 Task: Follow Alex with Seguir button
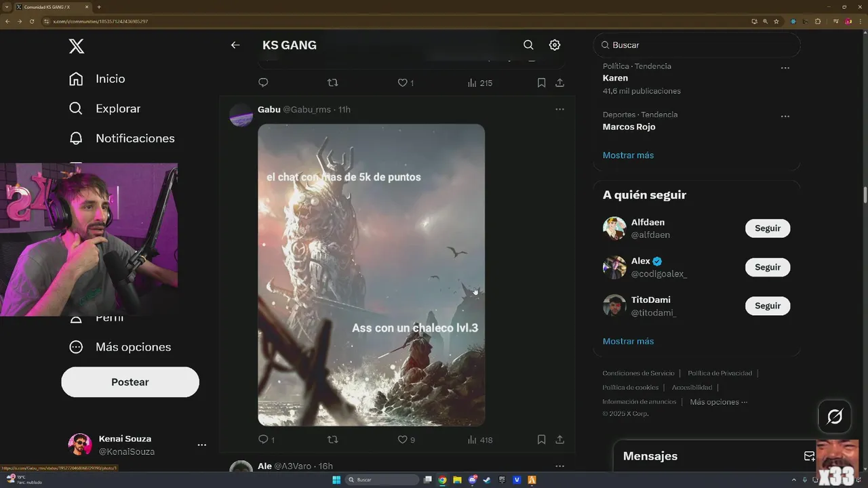(768, 267)
